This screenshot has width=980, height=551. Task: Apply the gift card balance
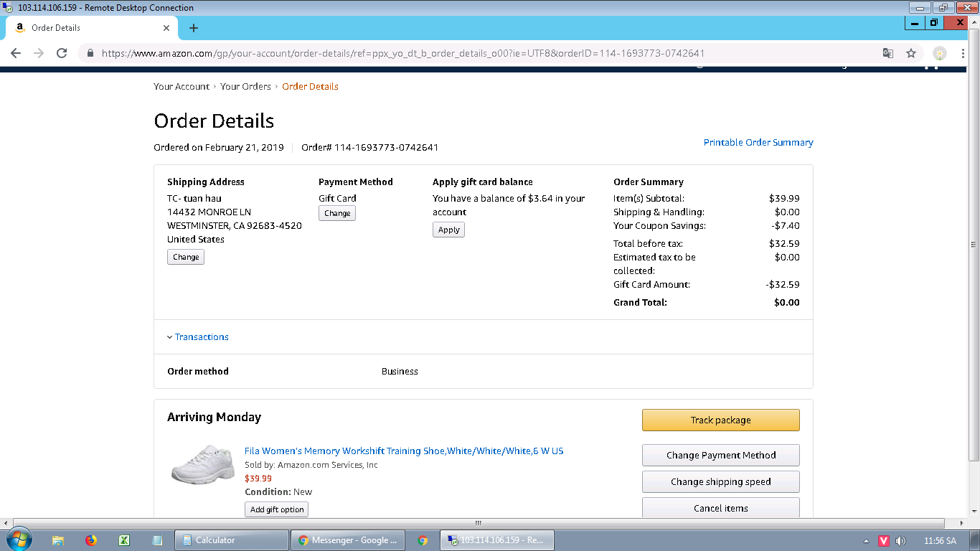[x=448, y=230]
